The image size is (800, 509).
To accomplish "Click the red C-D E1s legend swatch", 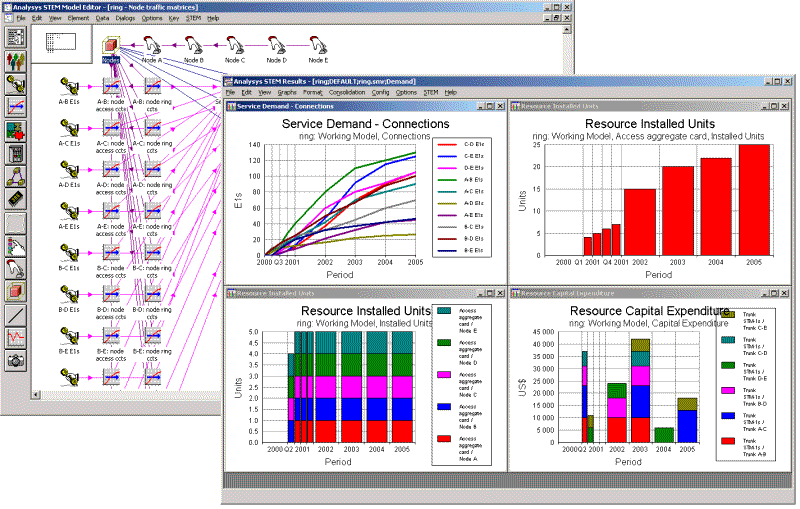I will (x=448, y=145).
